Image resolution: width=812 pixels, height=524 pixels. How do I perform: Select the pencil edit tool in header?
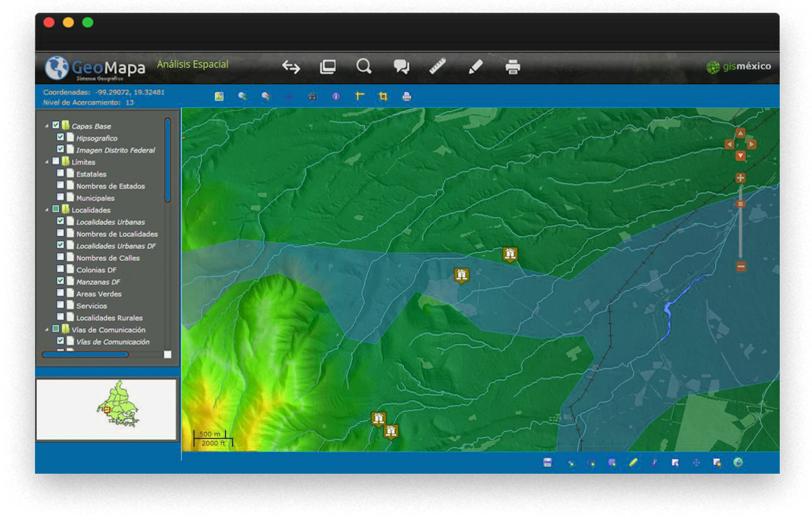tap(475, 67)
